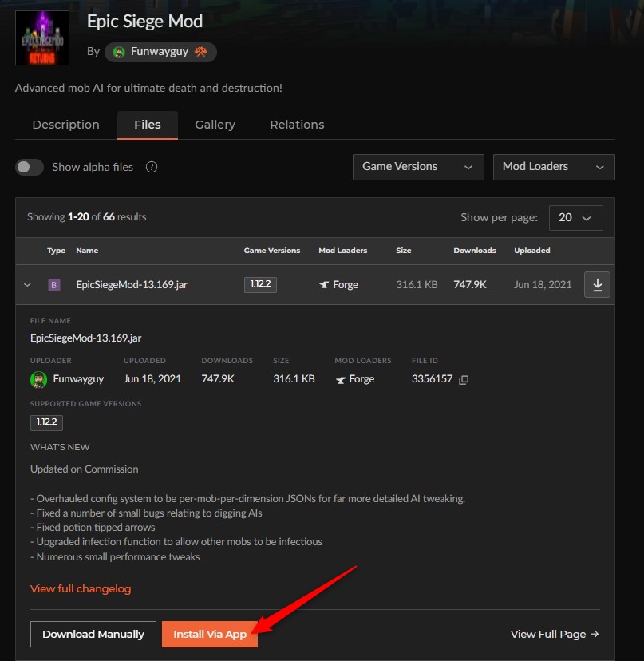
Task: Click EpicSiegeMod-13.169.jar name in table row
Action: (x=132, y=284)
